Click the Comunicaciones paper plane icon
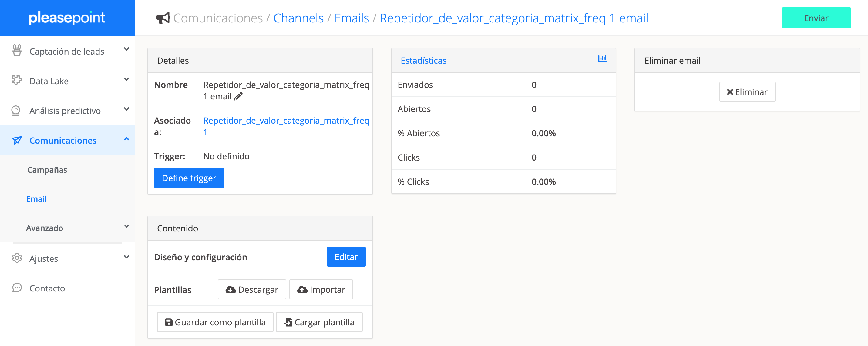The image size is (868, 346). point(17,140)
